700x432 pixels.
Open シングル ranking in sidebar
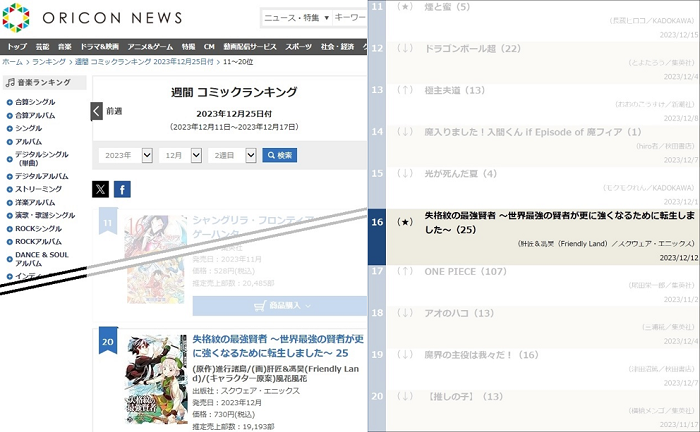point(28,128)
